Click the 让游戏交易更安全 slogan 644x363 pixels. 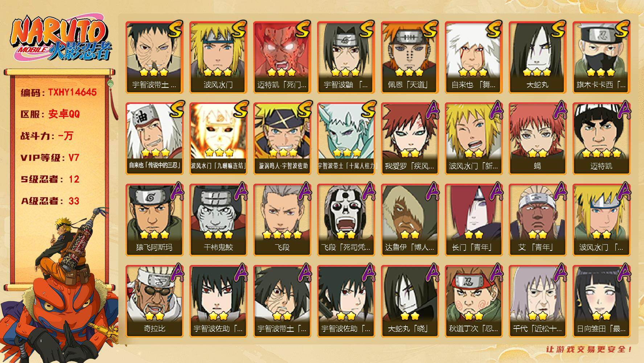(x=589, y=349)
